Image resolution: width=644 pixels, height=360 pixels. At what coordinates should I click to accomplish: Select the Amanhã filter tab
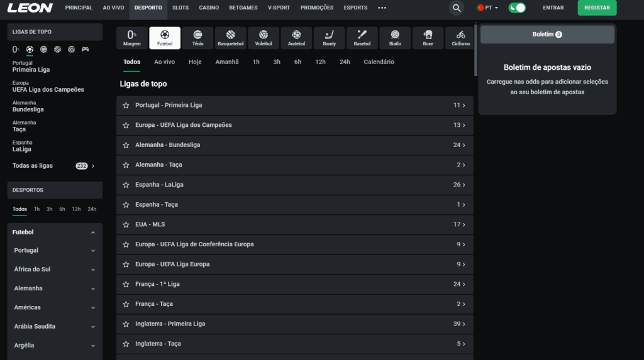pyautogui.click(x=226, y=62)
